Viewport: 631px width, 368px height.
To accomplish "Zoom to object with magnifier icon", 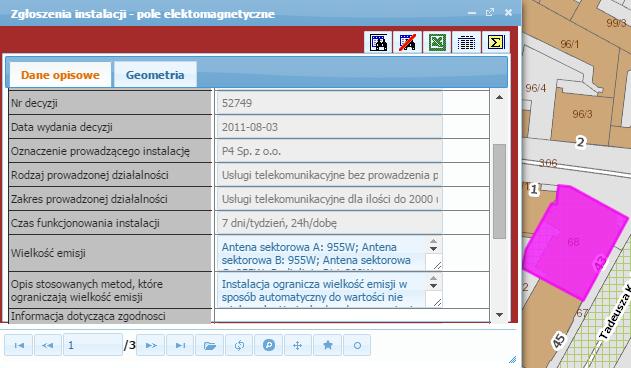I will pos(268,345).
